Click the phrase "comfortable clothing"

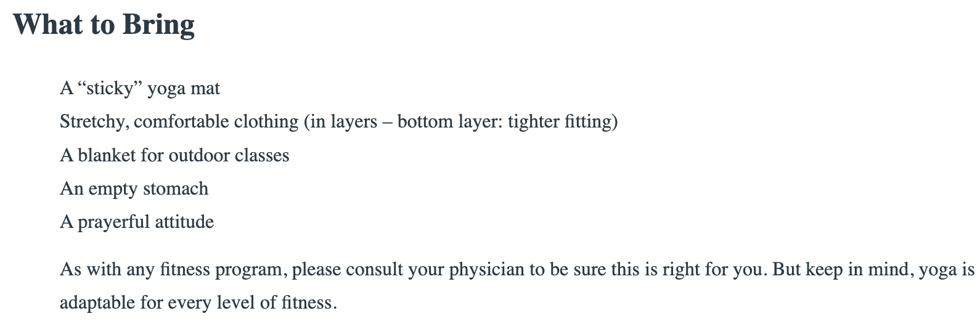pyautogui.click(x=216, y=122)
